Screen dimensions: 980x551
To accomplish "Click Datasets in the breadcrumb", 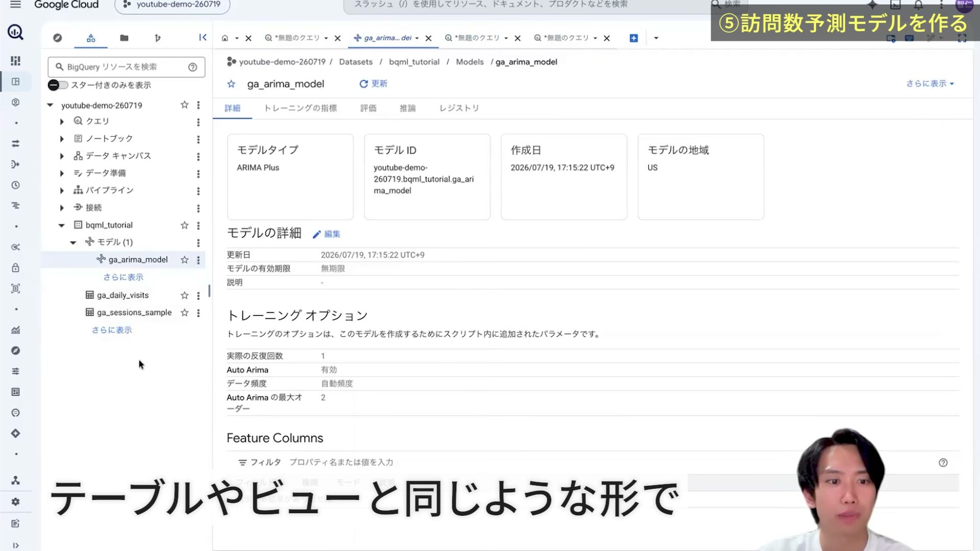I will (356, 62).
